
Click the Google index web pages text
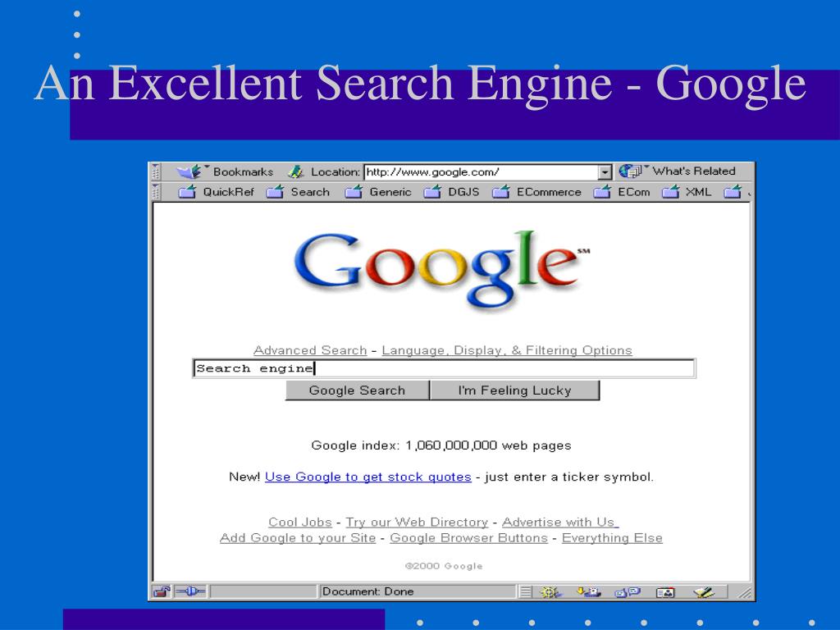tap(441, 445)
